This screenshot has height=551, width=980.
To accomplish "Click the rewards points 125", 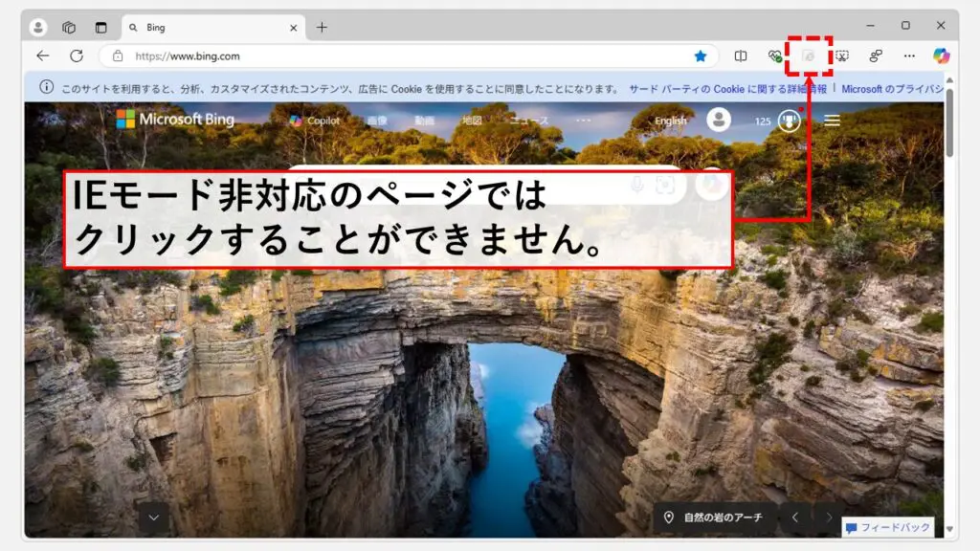I will tap(763, 121).
